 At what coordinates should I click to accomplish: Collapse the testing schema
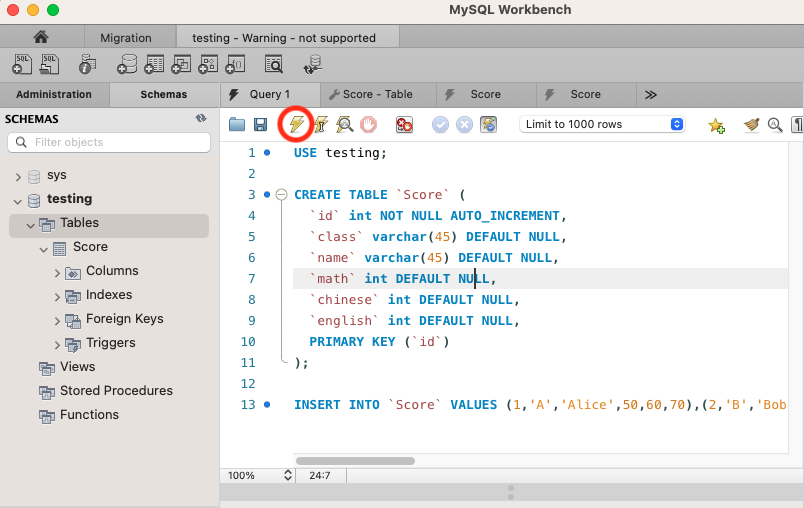point(18,201)
